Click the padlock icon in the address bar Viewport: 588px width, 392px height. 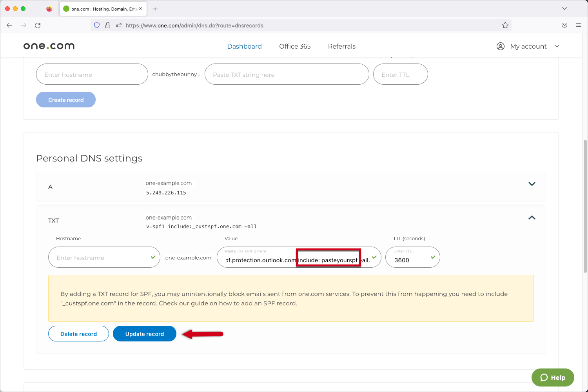[107, 25]
